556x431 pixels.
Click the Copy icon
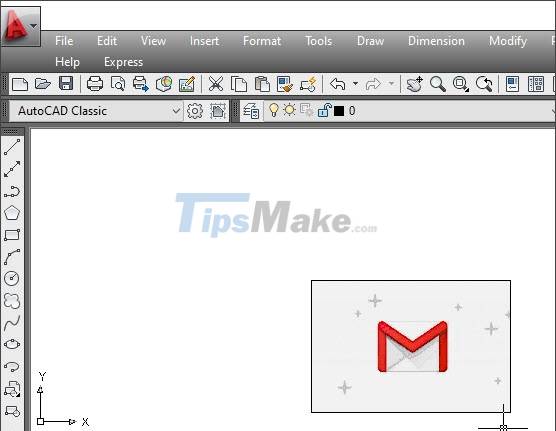coord(239,84)
